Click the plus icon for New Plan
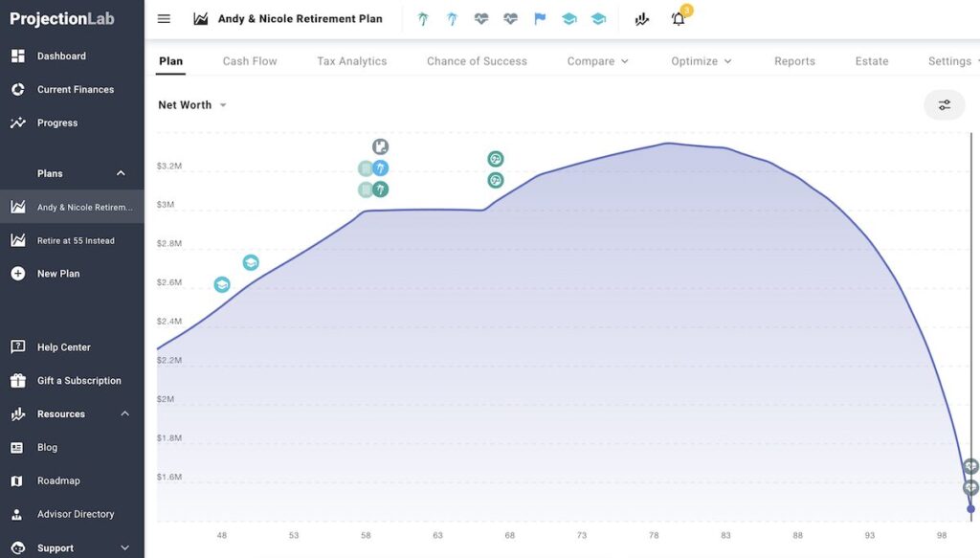980x558 pixels. [x=18, y=273]
